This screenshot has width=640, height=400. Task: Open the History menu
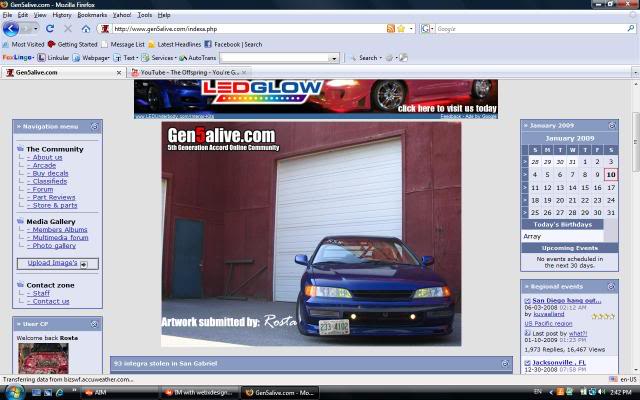tap(62, 15)
